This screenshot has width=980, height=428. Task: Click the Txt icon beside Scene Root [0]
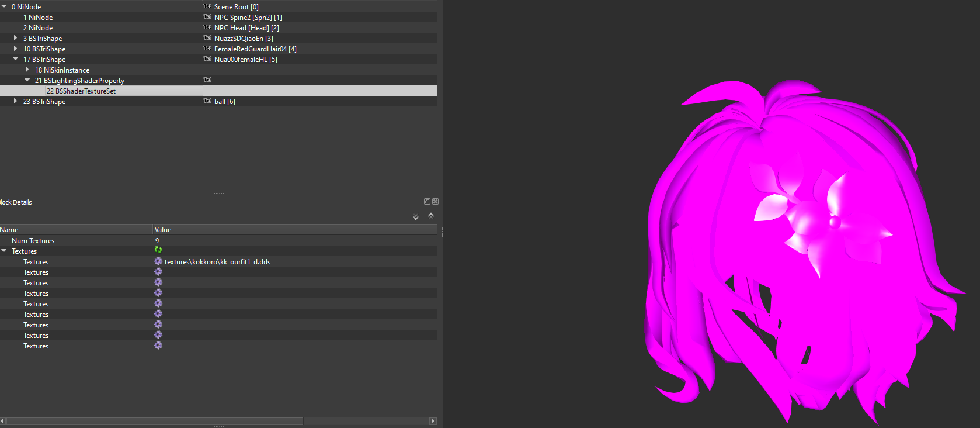207,6
